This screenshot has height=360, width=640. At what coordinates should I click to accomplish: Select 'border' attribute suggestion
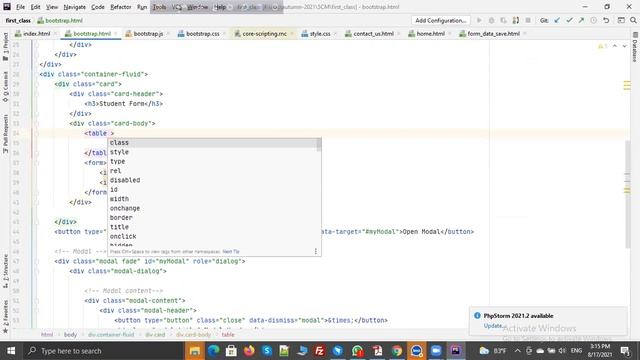click(212, 218)
